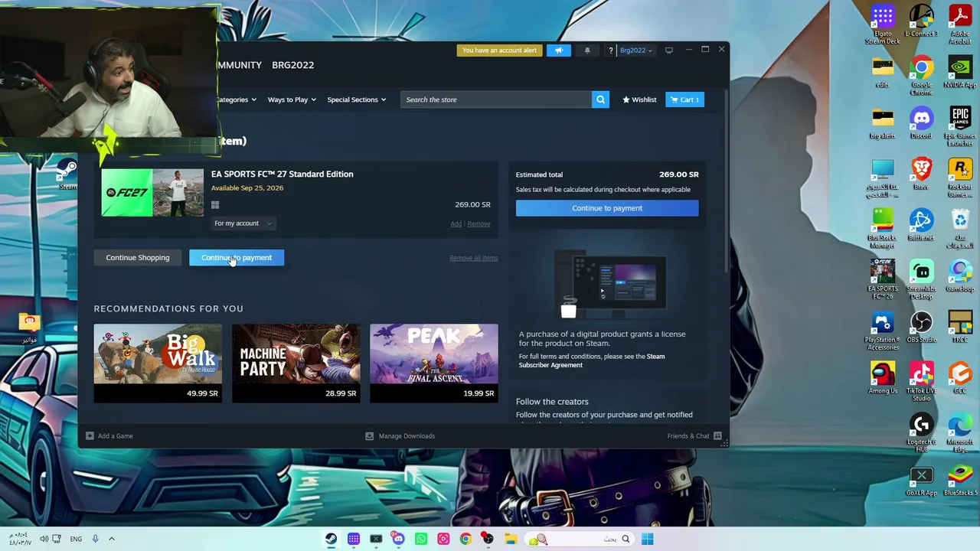Click the Add link for FC 27
The height and width of the screenshot is (551, 980).
click(x=456, y=223)
